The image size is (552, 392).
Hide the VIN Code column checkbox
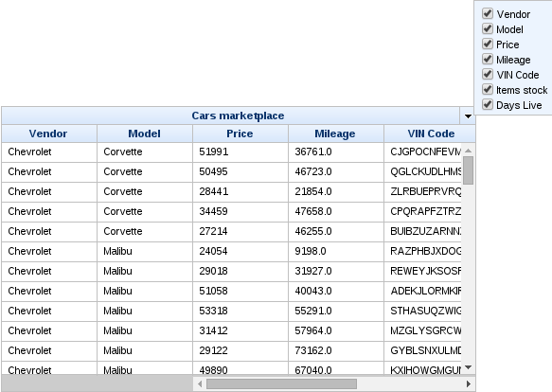[x=488, y=74]
